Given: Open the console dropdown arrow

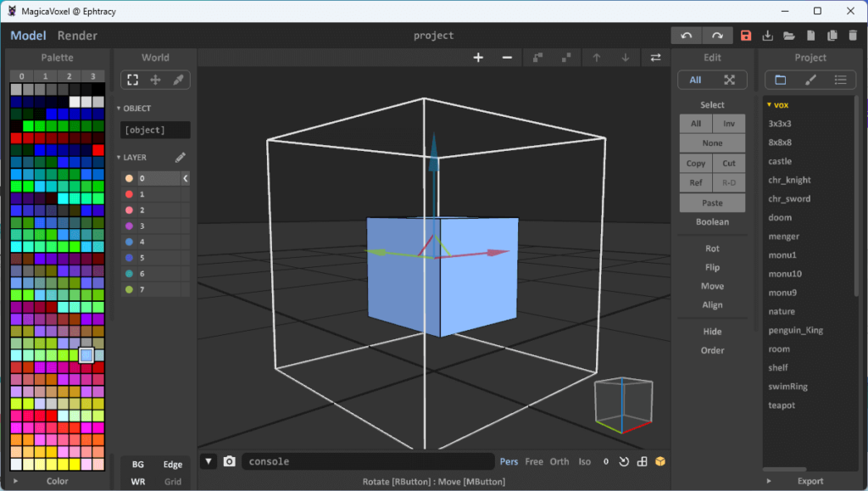Looking at the screenshot, I should click(209, 461).
